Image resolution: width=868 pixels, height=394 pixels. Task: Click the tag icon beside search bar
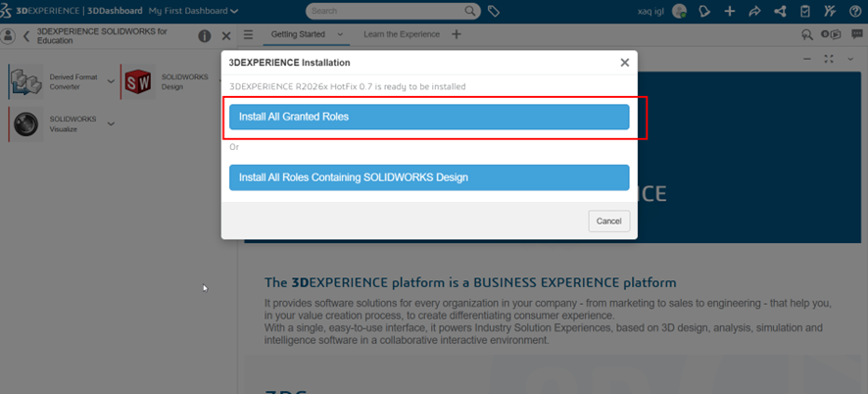[x=494, y=12]
